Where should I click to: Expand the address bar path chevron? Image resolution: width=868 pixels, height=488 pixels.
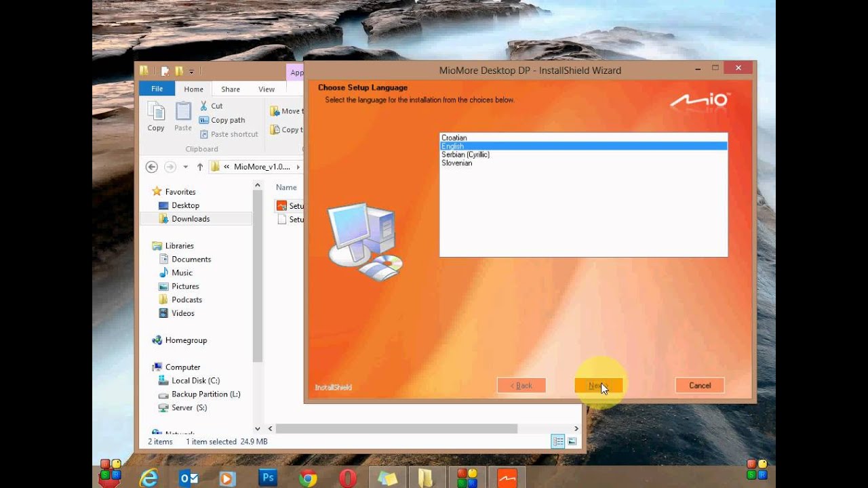(x=298, y=167)
